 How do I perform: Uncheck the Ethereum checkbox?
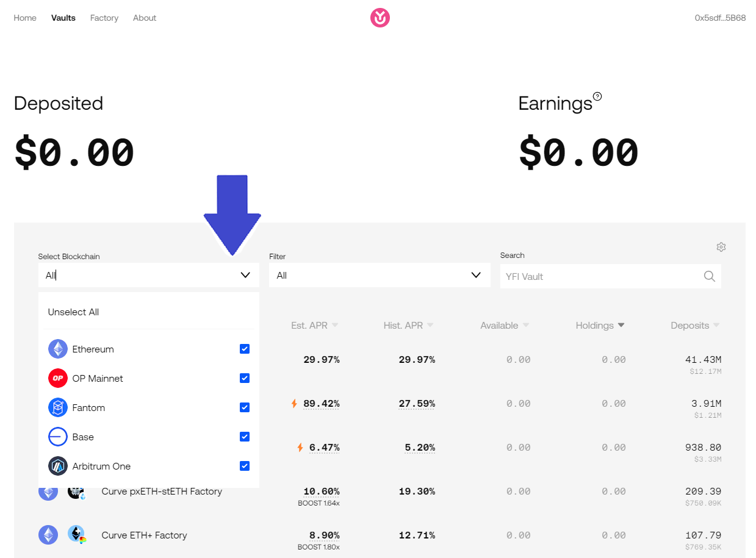pos(245,349)
